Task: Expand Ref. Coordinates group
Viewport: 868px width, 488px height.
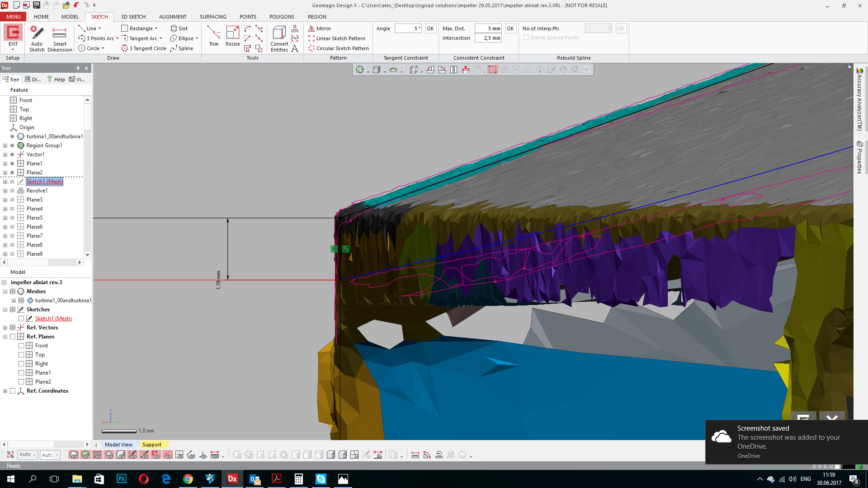Action: (x=5, y=391)
